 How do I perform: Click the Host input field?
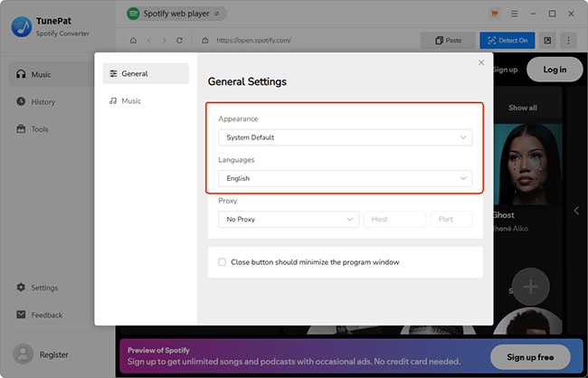(395, 220)
